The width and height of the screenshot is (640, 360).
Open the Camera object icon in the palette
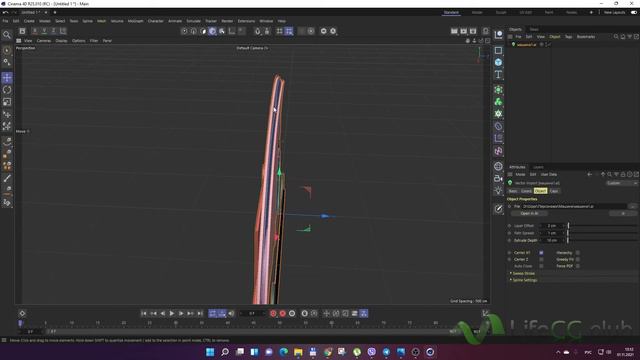pos(498,178)
